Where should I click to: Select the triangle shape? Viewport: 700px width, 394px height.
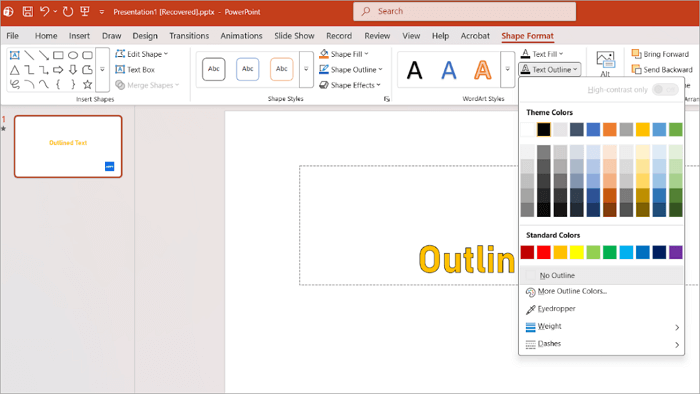(15, 70)
